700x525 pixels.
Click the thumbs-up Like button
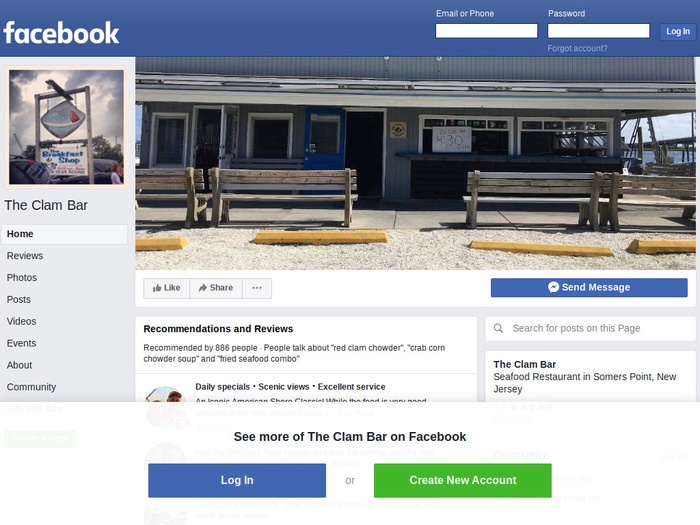(167, 288)
